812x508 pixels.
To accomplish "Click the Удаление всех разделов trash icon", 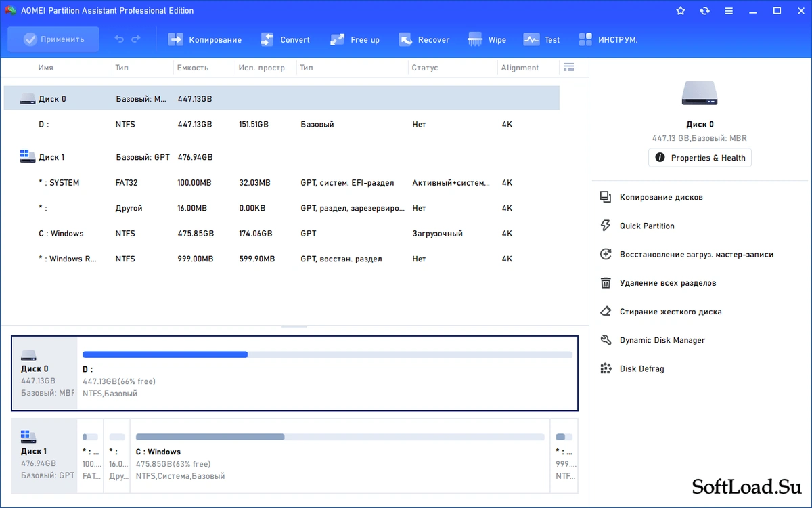I will click(606, 283).
